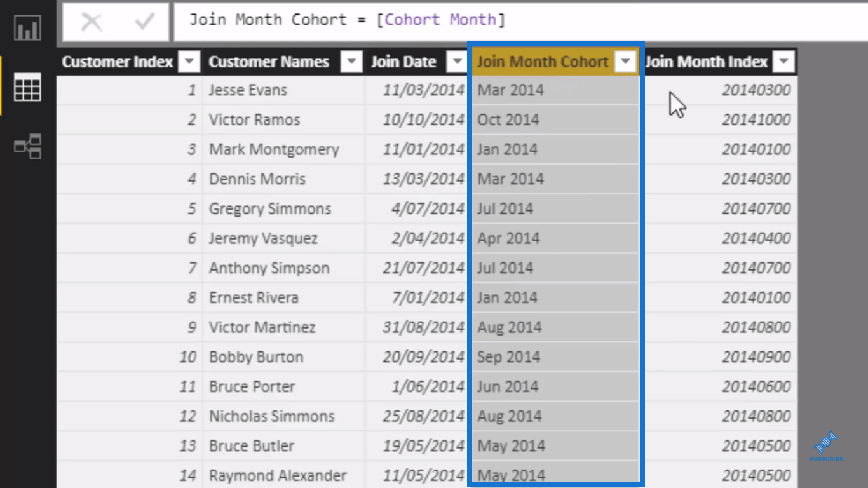Click join date 10/10/2014

pyautogui.click(x=424, y=119)
